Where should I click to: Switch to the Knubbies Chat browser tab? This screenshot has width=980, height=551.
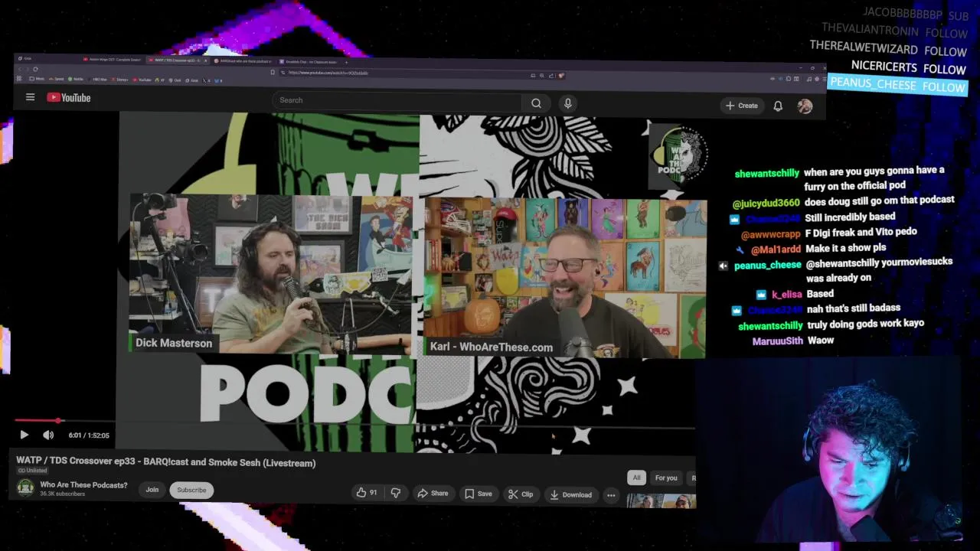click(x=308, y=61)
